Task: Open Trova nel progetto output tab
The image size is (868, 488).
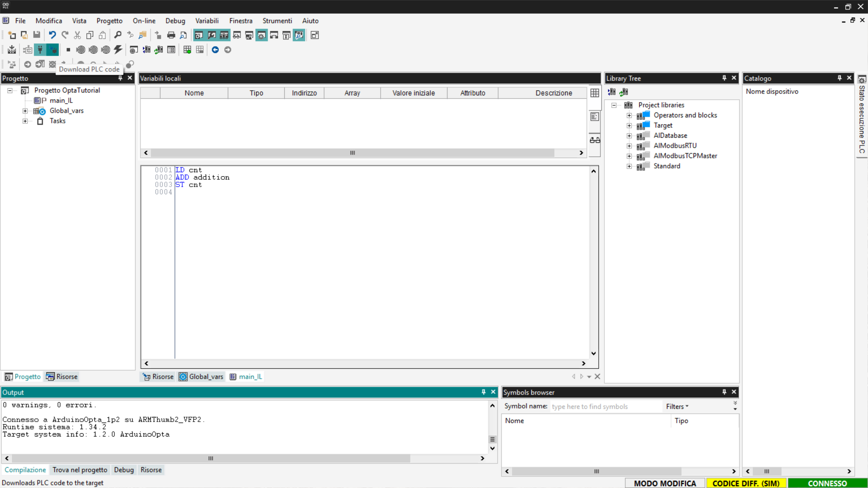Action: click(80, 470)
